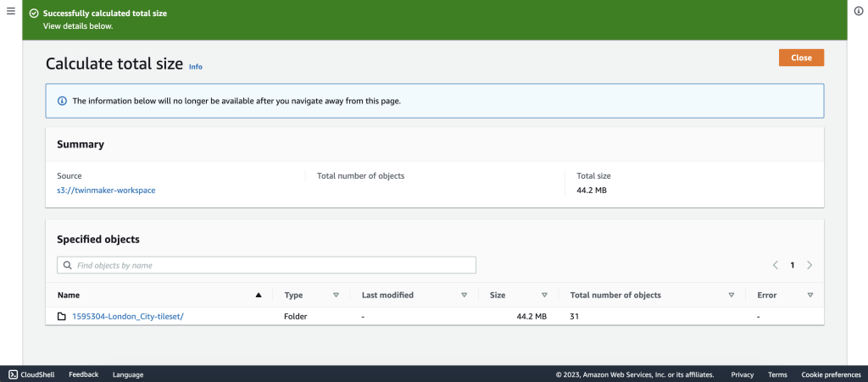Click the Summary heading
Image resolution: width=868 pixels, height=382 pixels.
pos(81,144)
